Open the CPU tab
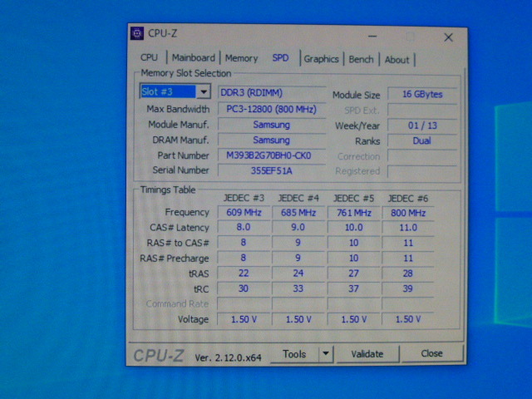 point(149,57)
